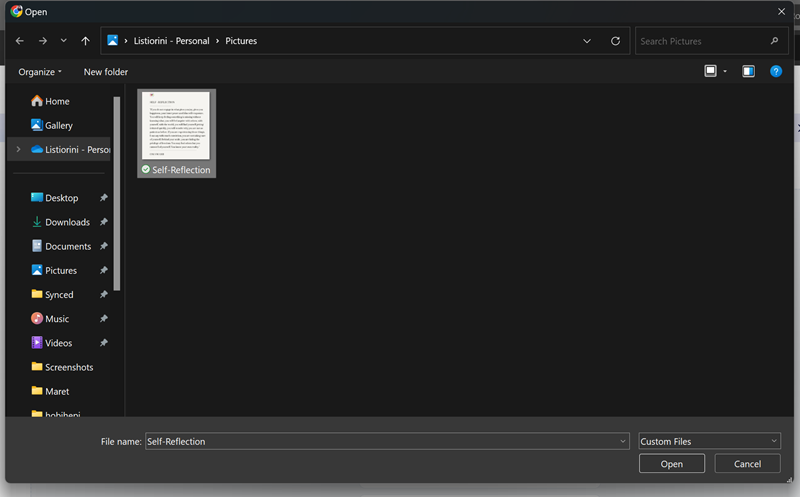Viewport: 800px width, 497px height.
Task: Expand the Listiorini - Personal tree node
Action: tap(18, 149)
